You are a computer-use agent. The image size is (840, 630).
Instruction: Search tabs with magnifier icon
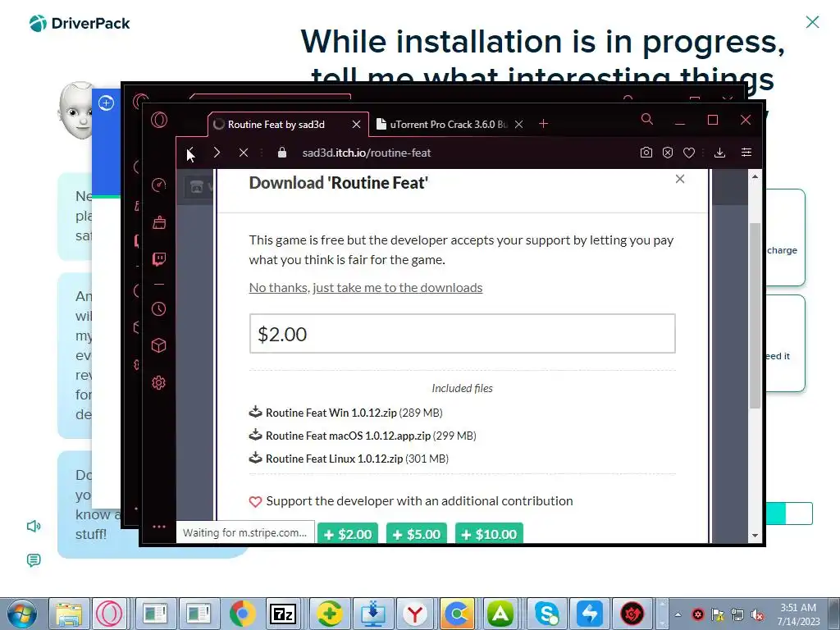click(647, 119)
